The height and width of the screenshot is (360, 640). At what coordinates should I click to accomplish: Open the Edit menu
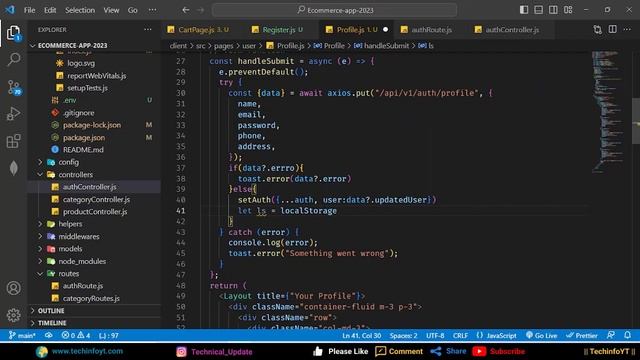(x=50, y=10)
